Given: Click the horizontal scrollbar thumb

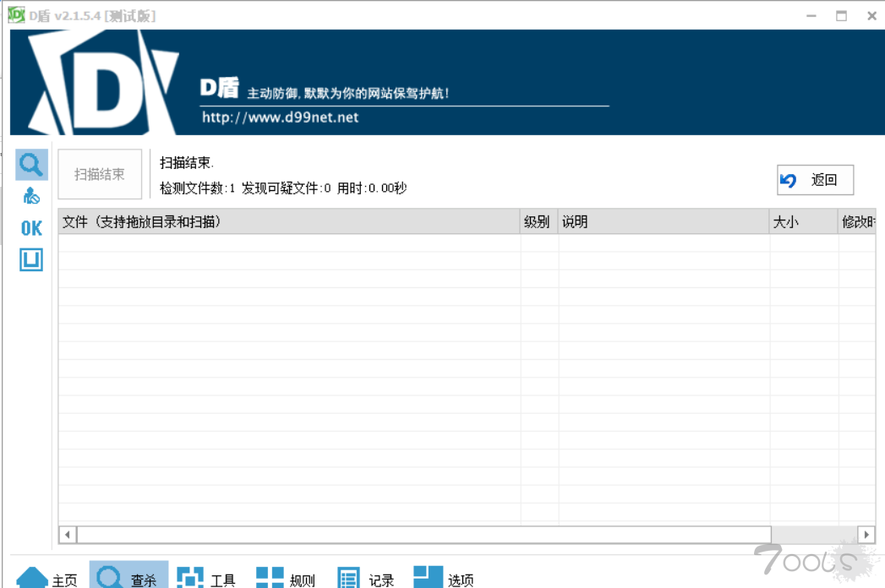Looking at the screenshot, I should coord(423,535).
